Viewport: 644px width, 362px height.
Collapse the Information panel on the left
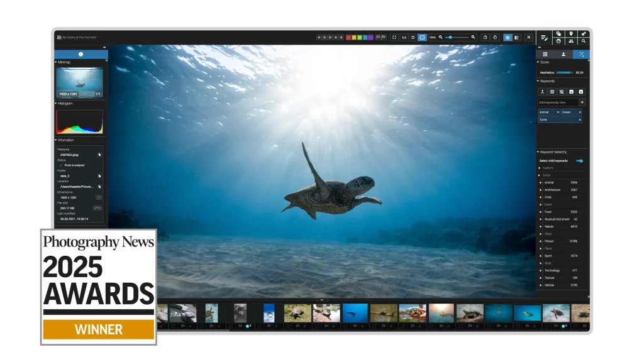tap(57, 140)
